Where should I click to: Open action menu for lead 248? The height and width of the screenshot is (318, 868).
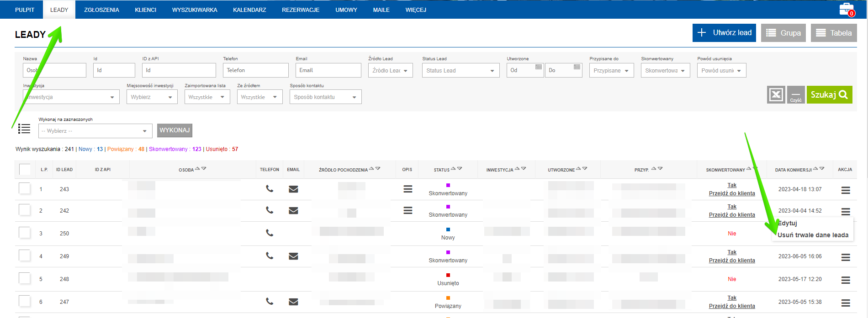tap(846, 280)
